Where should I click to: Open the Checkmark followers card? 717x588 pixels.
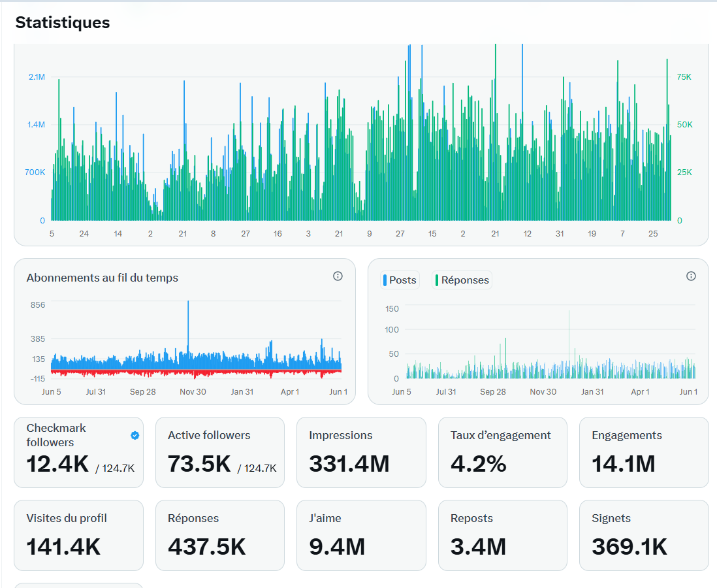(78, 452)
